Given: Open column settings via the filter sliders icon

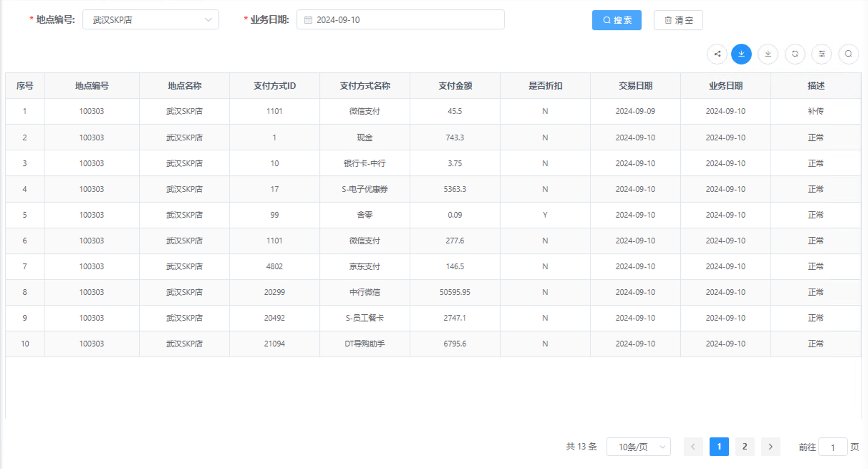Looking at the screenshot, I should point(821,54).
